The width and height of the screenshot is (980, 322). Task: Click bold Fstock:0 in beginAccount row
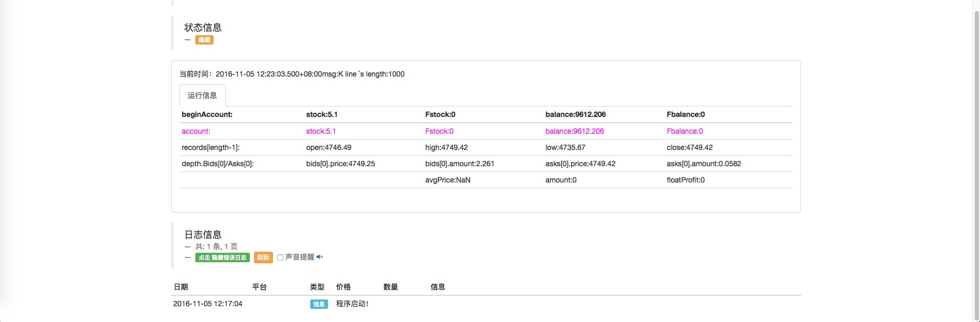(440, 114)
